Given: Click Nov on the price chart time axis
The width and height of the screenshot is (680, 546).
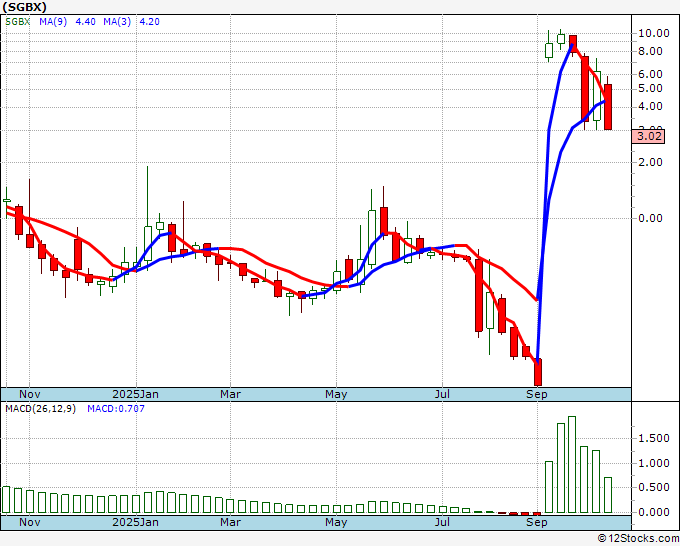Looking at the screenshot, I should click(30, 394).
